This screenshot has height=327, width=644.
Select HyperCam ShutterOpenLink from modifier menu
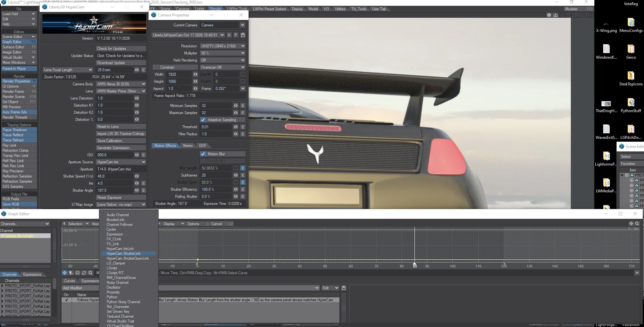point(128,258)
